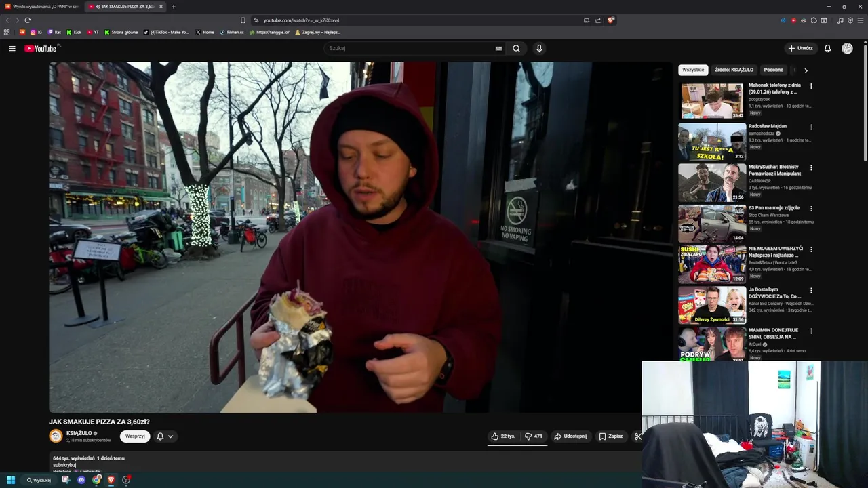Dislike the video showing 471
Viewport: 868px width, 488px height.
pos(534,436)
